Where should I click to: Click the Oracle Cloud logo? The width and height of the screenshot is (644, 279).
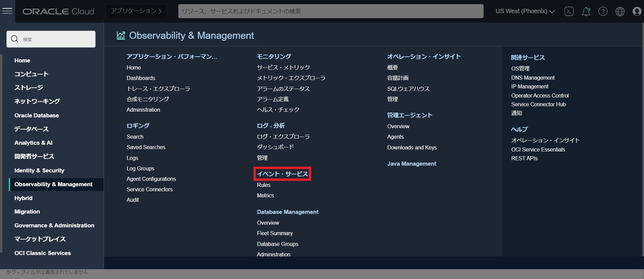pos(58,11)
